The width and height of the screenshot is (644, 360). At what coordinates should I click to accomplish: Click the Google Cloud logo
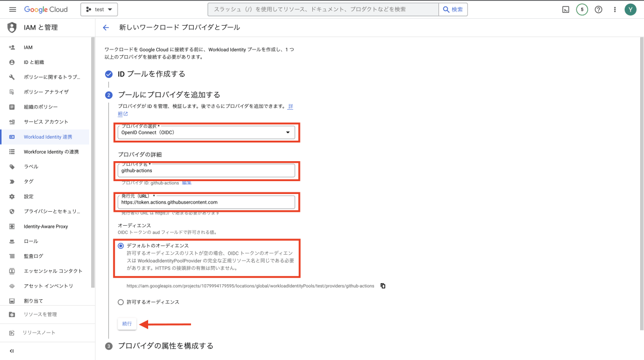point(45,10)
